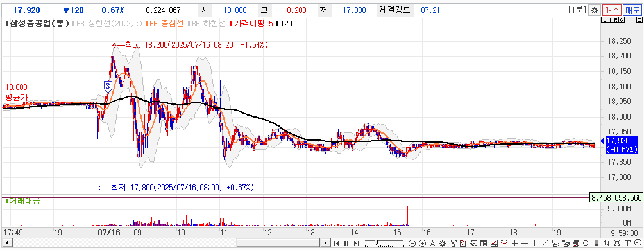Click the red 매수 buy button
Image resolution: width=644 pixels, height=250 pixels.
[612, 10]
